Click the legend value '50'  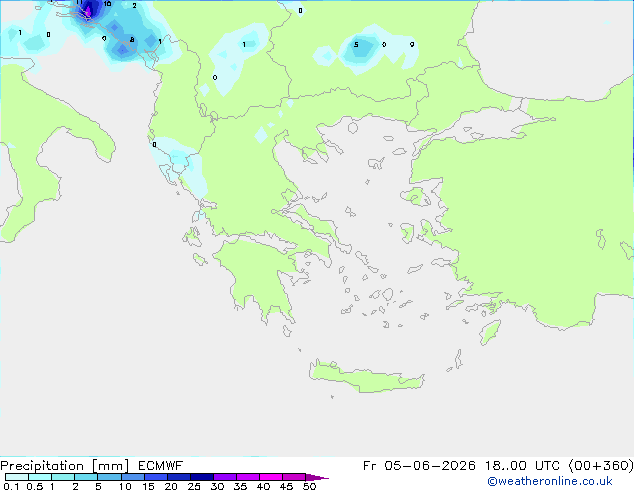tap(309, 486)
